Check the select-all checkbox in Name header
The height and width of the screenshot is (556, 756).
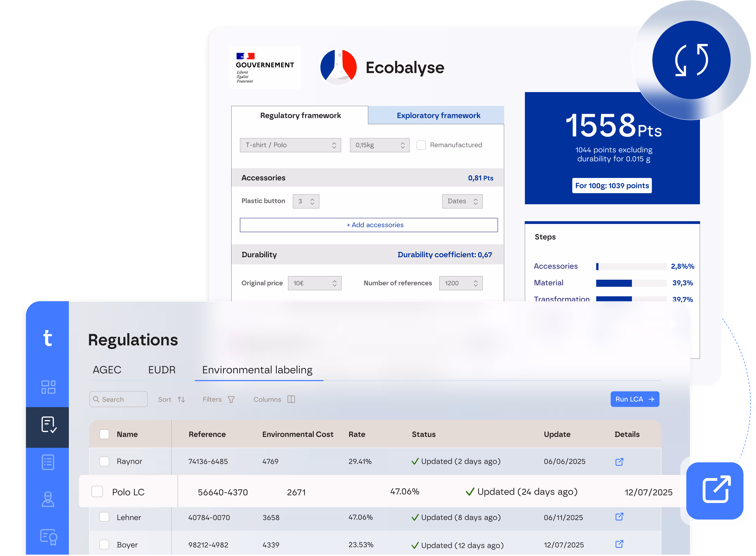tap(104, 434)
